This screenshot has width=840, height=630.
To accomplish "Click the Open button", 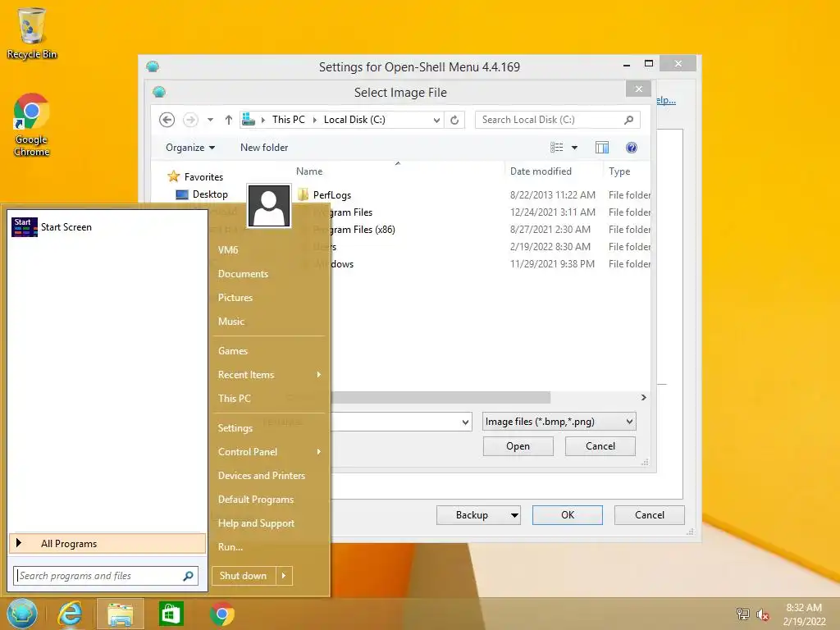I will point(518,446).
